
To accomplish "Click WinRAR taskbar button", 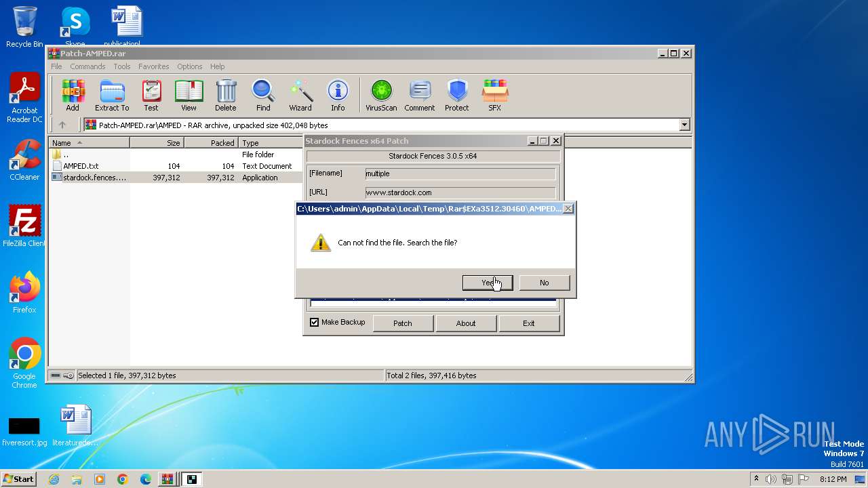I will (167, 479).
